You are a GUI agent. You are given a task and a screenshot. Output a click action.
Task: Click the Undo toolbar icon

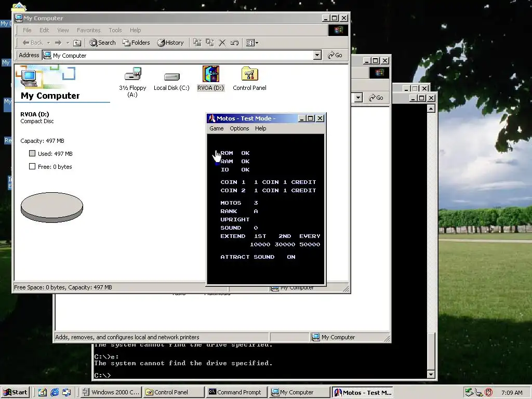pyautogui.click(x=234, y=43)
